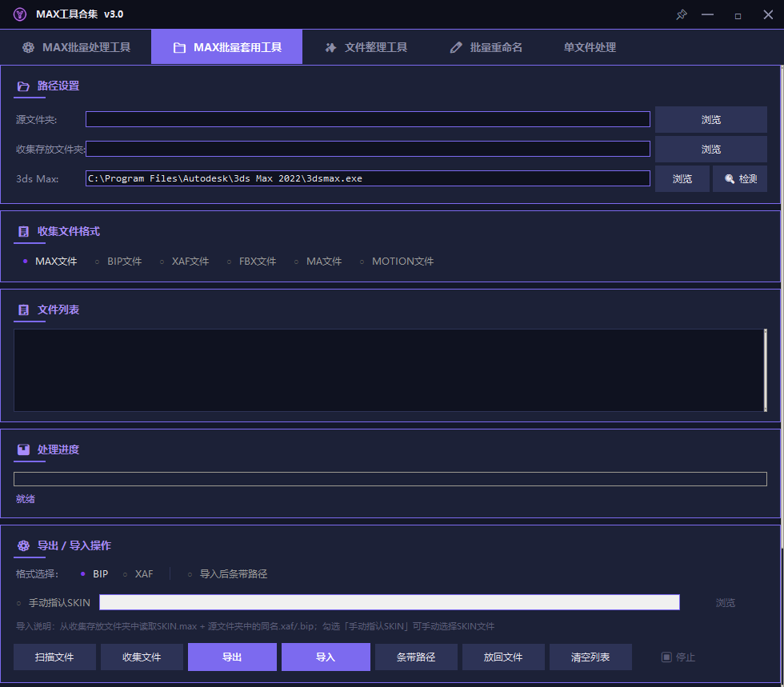The image size is (784, 687).
Task: Click the 导入 button
Action: (x=326, y=657)
